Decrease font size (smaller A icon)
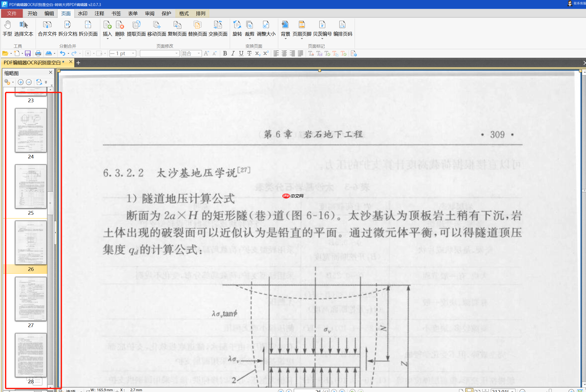 tap(214, 54)
